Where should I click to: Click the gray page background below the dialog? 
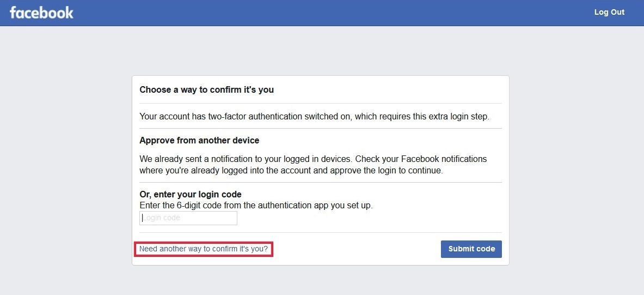pos(321,281)
